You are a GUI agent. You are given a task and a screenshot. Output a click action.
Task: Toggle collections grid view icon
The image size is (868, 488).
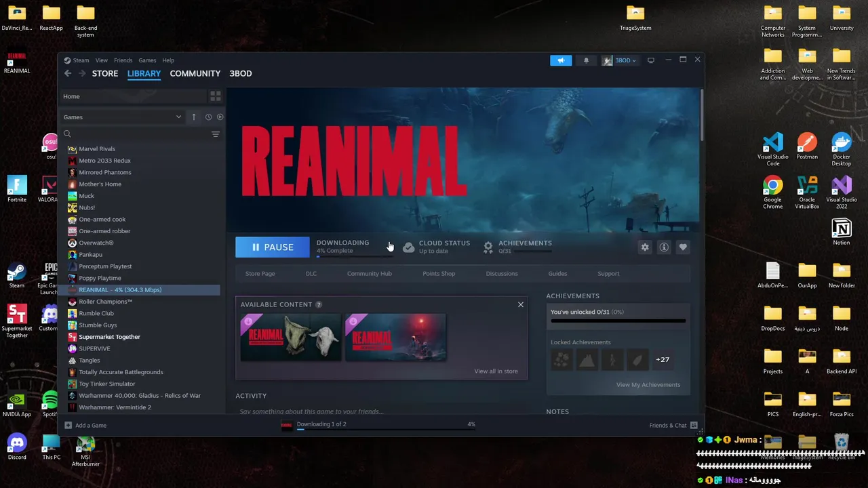click(216, 96)
